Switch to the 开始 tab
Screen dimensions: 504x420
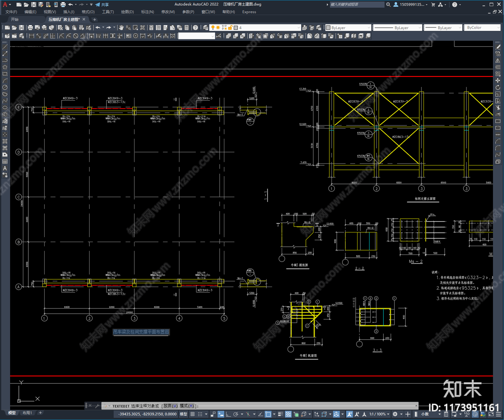(15, 20)
